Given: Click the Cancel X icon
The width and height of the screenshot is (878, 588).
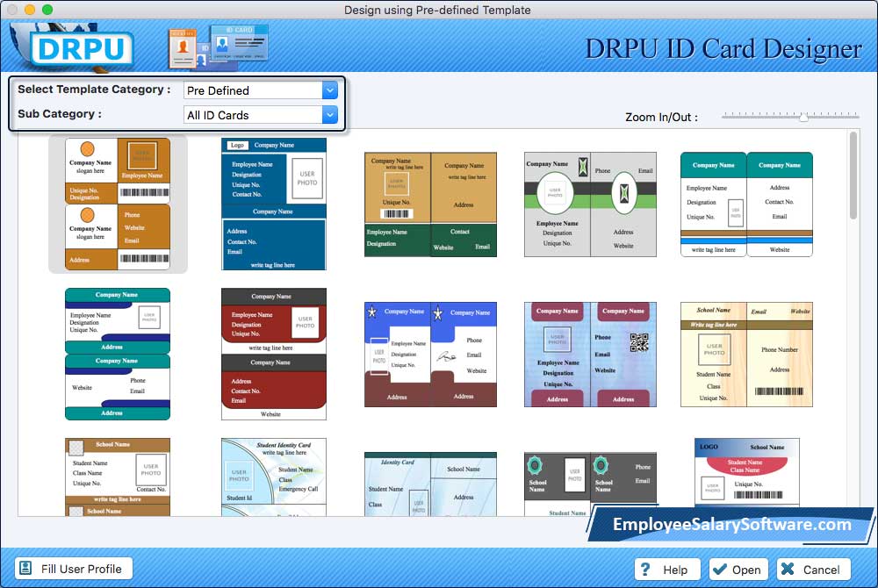Looking at the screenshot, I should [x=788, y=570].
